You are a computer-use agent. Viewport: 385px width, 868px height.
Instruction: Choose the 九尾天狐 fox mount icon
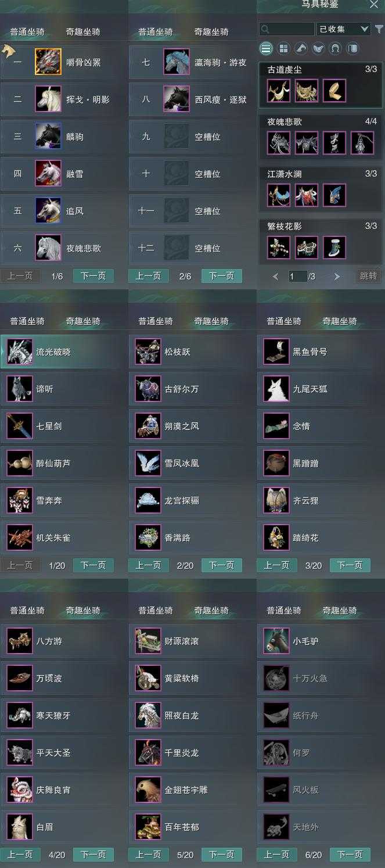[x=276, y=389]
